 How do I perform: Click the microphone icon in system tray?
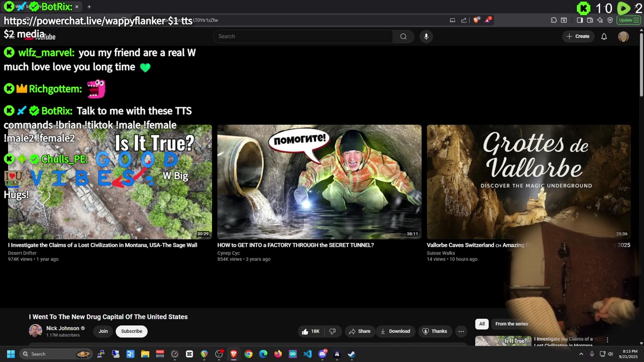pos(592,354)
